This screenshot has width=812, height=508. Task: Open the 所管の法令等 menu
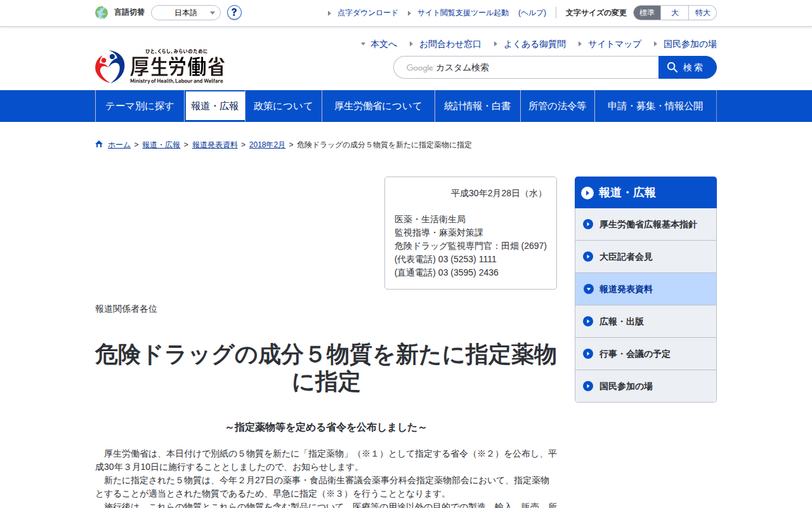pyautogui.click(x=558, y=106)
